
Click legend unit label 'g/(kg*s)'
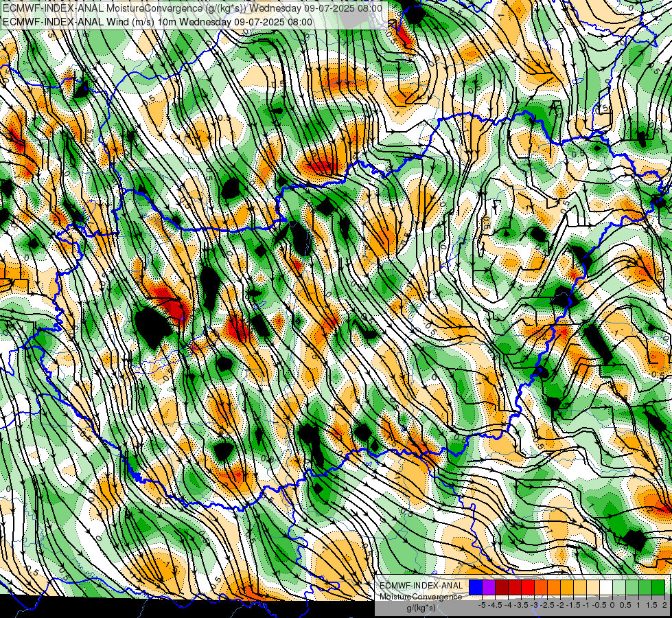pyautogui.click(x=421, y=608)
